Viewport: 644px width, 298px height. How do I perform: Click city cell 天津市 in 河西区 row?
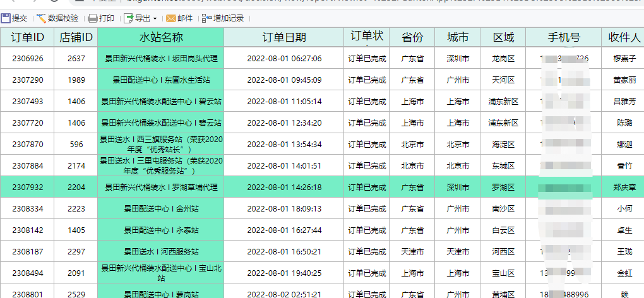[458, 251]
